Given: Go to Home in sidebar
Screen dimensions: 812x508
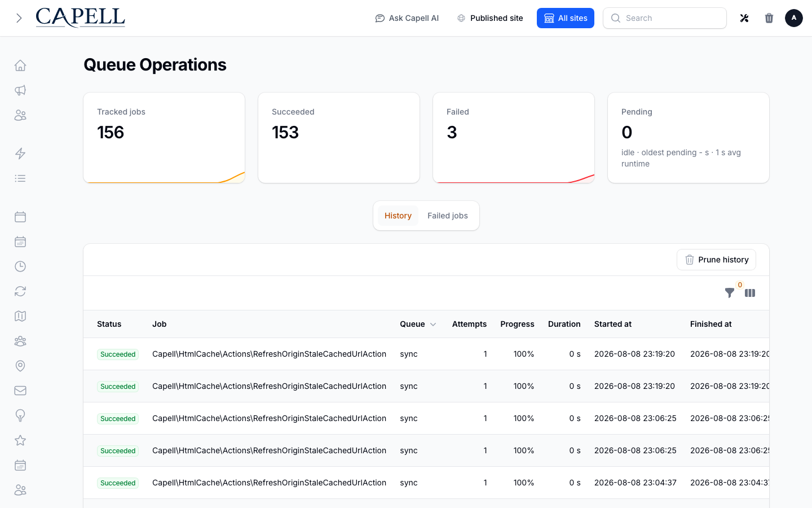Looking at the screenshot, I should click(20, 65).
